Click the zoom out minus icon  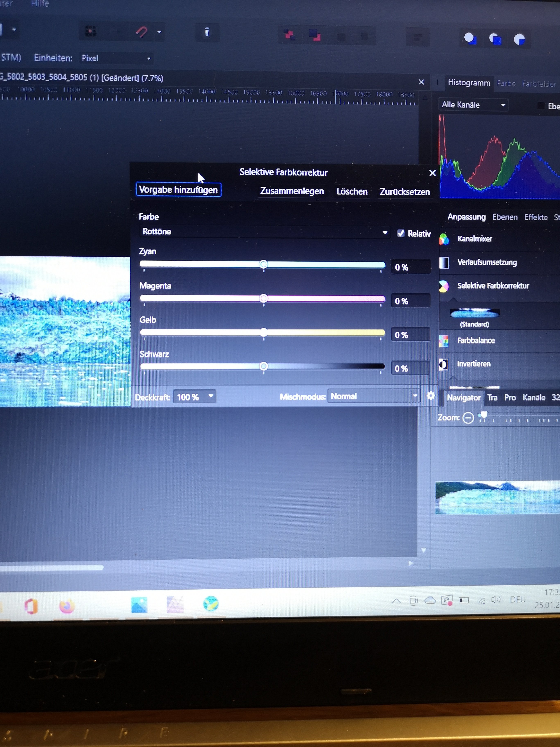pos(468,418)
